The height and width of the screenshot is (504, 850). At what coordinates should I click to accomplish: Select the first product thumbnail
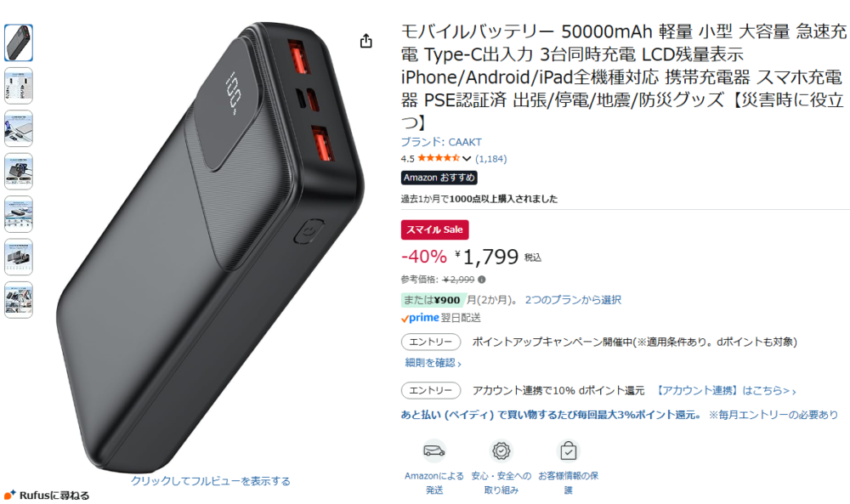19,42
